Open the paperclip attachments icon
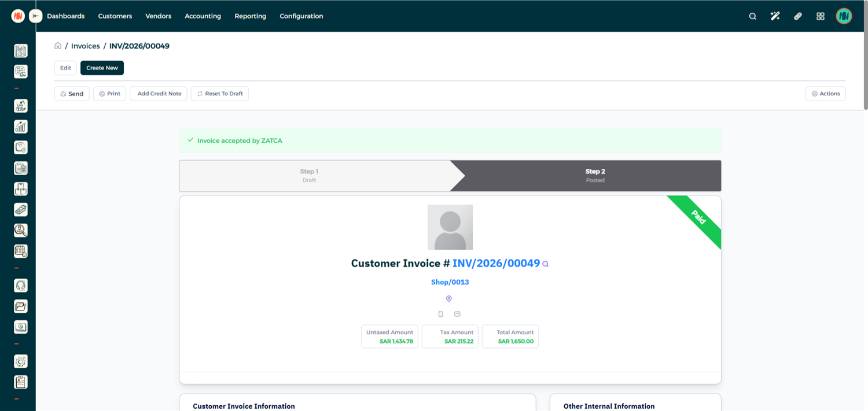This screenshot has height=411, width=868. click(797, 16)
